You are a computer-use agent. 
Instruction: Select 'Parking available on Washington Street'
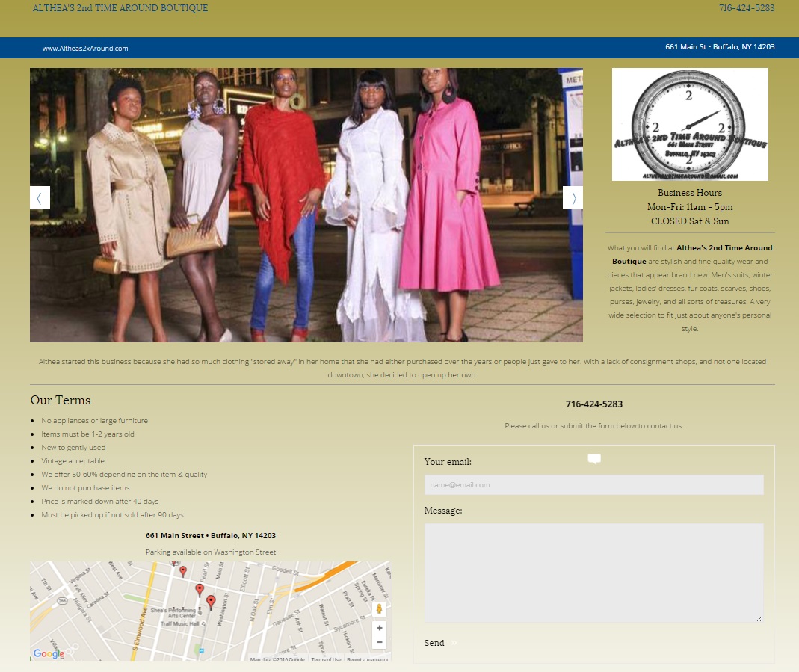(x=211, y=552)
